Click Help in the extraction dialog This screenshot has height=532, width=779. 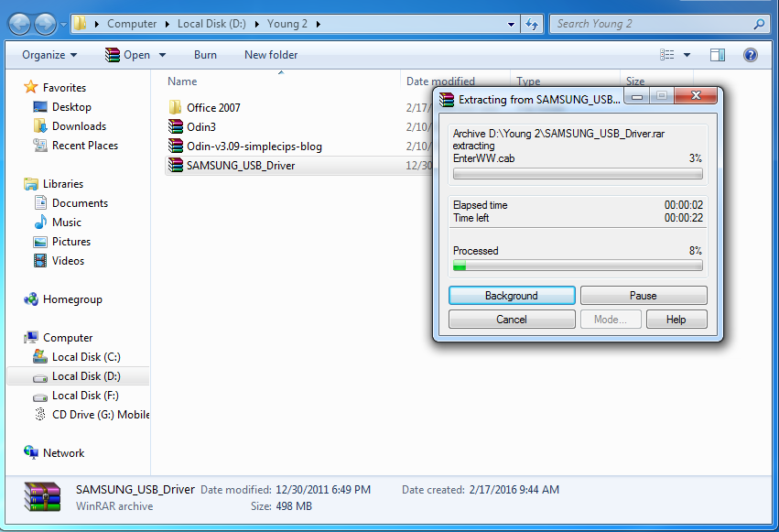(x=676, y=320)
